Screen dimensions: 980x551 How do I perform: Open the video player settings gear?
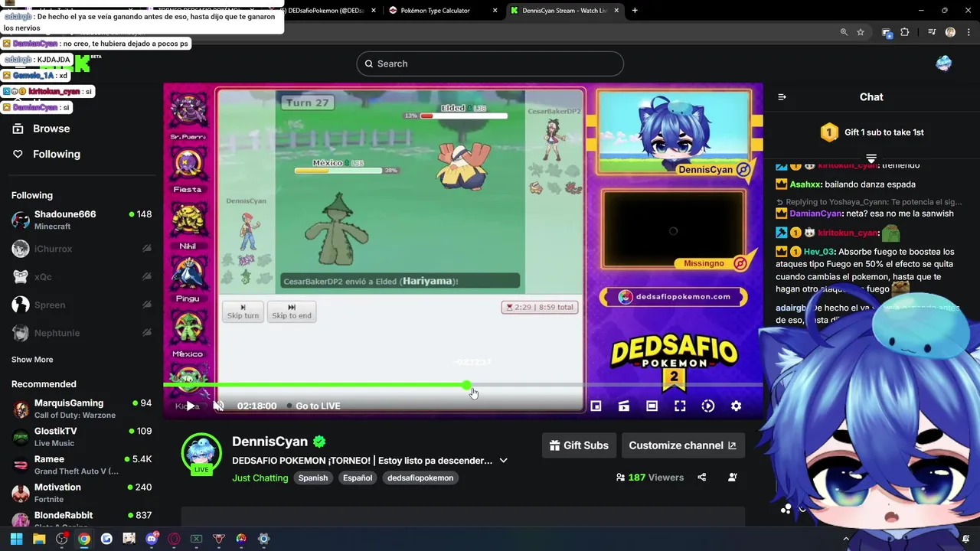[736, 406]
